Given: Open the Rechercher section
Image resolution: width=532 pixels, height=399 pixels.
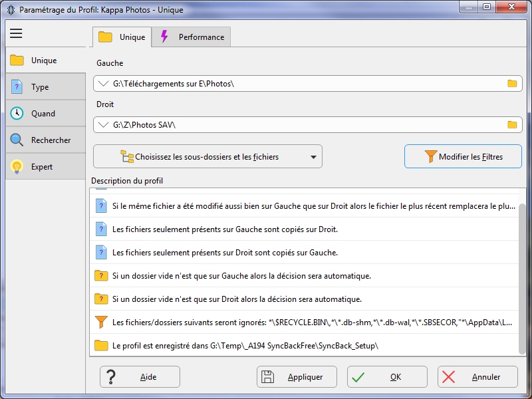Looking at the screenshot, I should pos(45,140).
